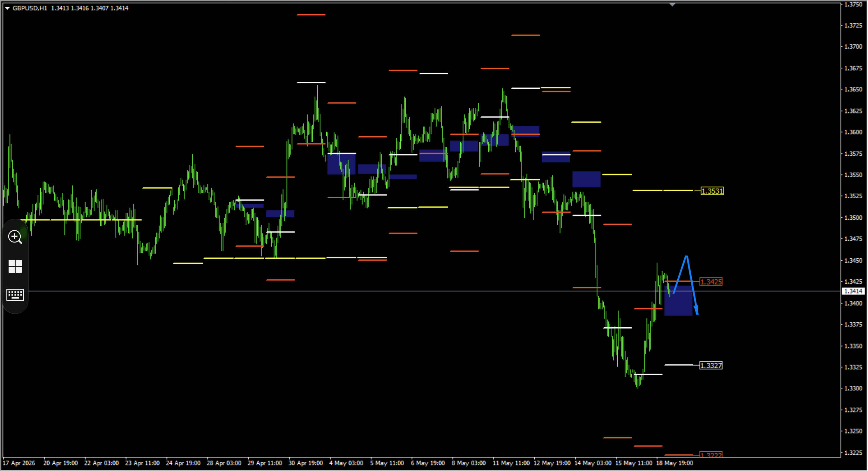The width and height of the screenshot is (868, 471).
Task: Click the 17 Apr 2026 date label
Action: 19,463
